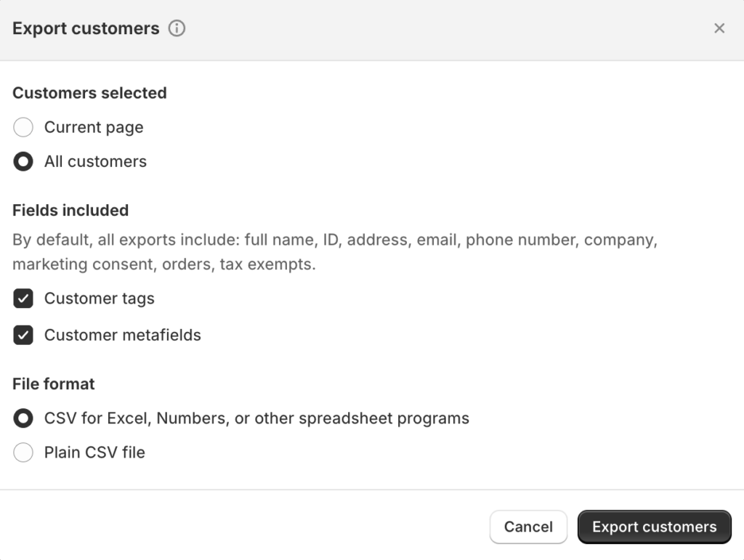Confirm export by pressing Export customers
Screen dimensions: 744x560
[654, 527]
